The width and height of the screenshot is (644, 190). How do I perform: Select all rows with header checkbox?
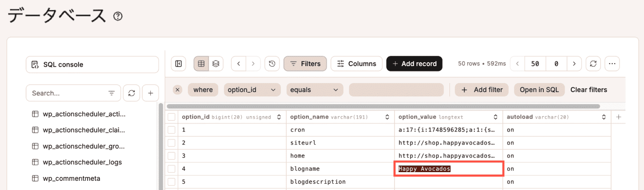pyautogui.click(x=171, y=117)
